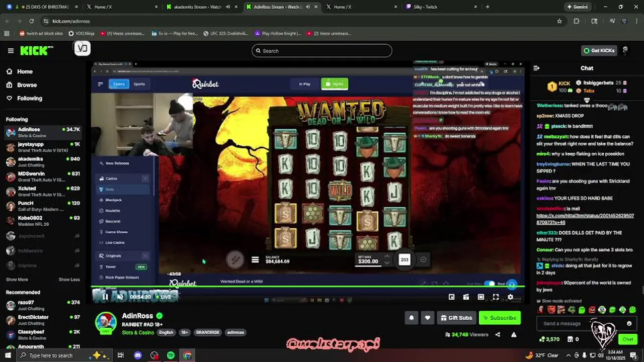Image resolution: width=644 pixels, height=362 pixels.
Task: Click the BRANDRISK tag
Action: [207, 332]
